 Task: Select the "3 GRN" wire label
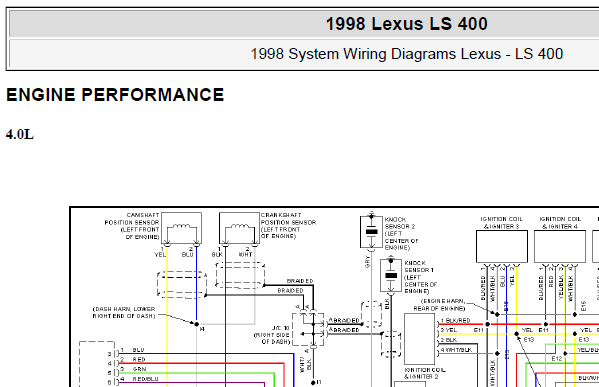(133, 369)
